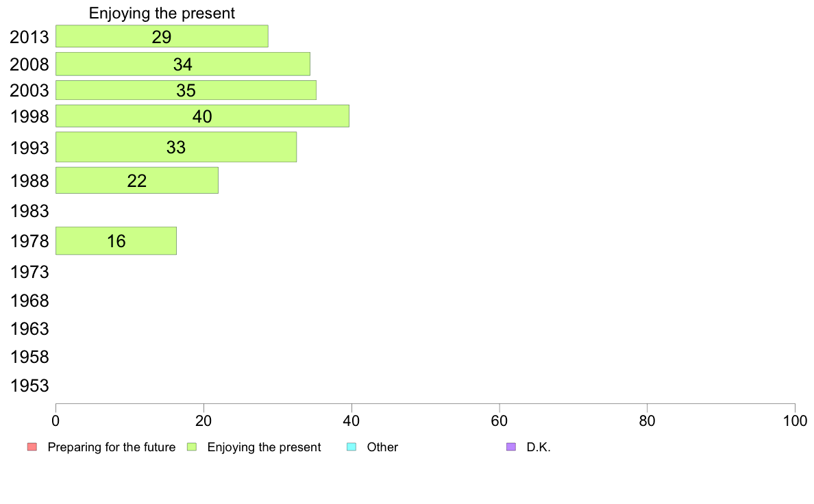The height and width of the screenshot is (504, 814).
Task: Click the purple D.K. legend swatch
Action: 511,447
